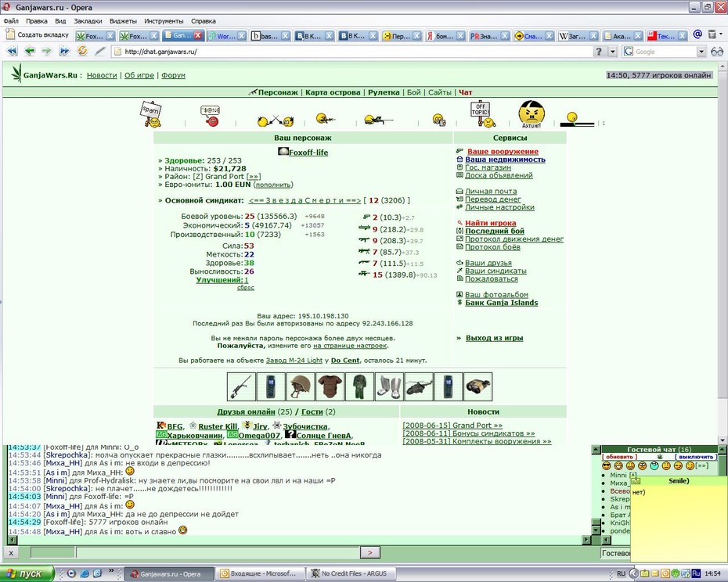
Task: Show more smileys via [>>] link
Action: pos(702,465)
